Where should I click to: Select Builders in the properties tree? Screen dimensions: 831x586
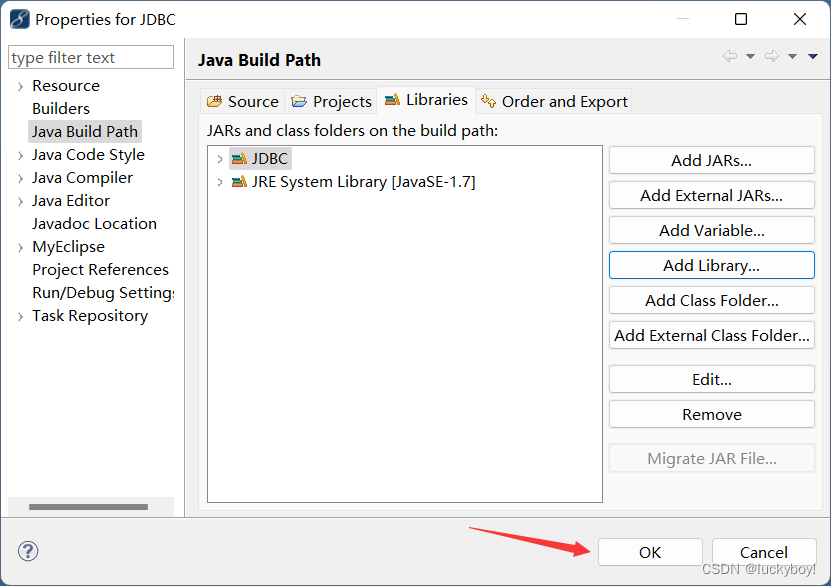click(x=61, y=109)
